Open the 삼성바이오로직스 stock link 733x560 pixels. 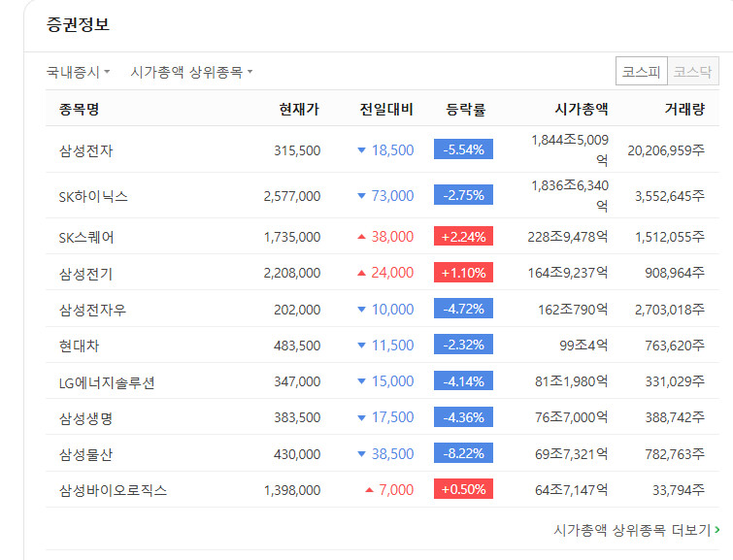click(x=114, y=490)
